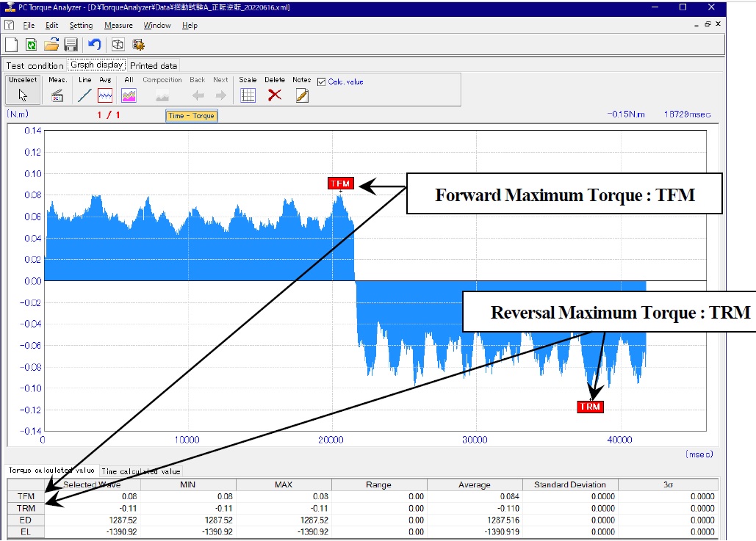
Task: Click the Meas. measurement icon
Action: pos(58,94)
